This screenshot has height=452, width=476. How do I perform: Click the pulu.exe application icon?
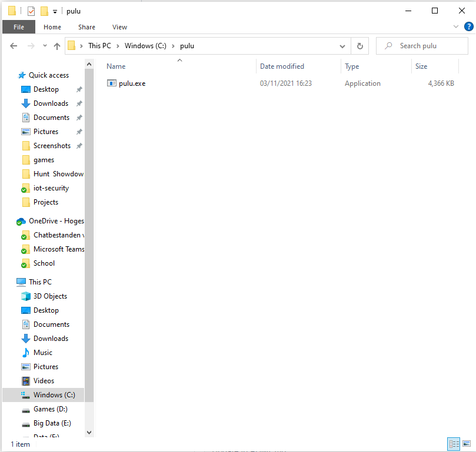112,83
